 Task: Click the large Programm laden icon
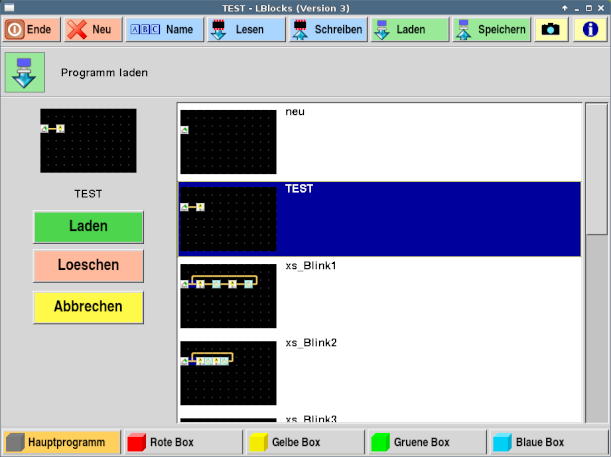click(x=25, y=73)
